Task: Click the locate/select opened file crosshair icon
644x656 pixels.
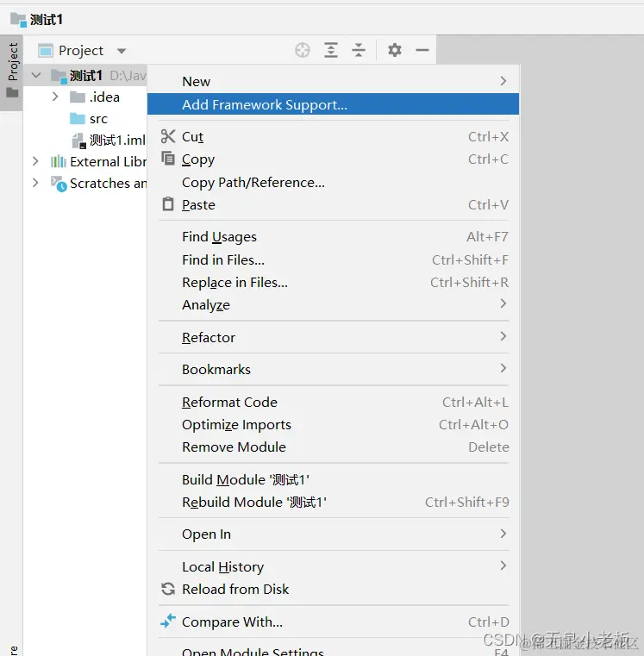Action: coord(302,50)
